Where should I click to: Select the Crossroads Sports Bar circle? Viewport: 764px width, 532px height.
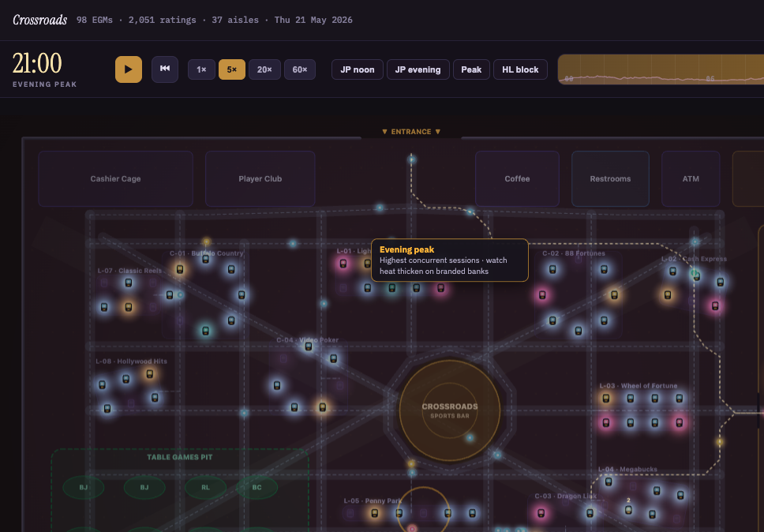tap(450, 410)
